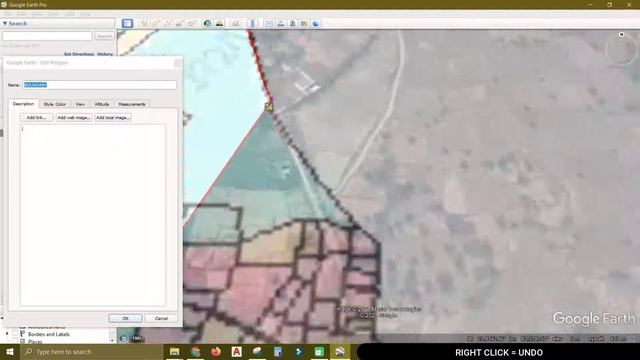Switch to the Altitude tab

tap(102, 104)
